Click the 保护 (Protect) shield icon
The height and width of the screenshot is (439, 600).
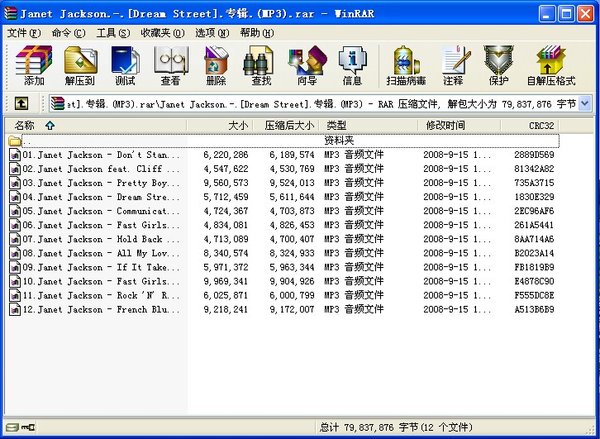coord(498,65)
